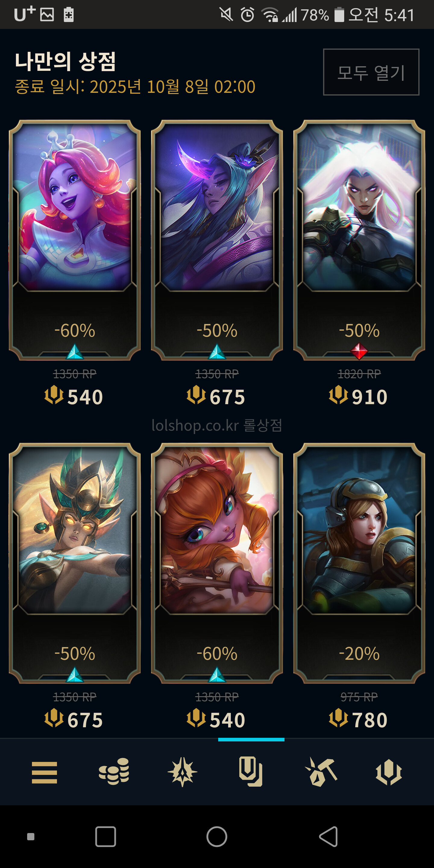Open the recent apps square button

(105, 836)
